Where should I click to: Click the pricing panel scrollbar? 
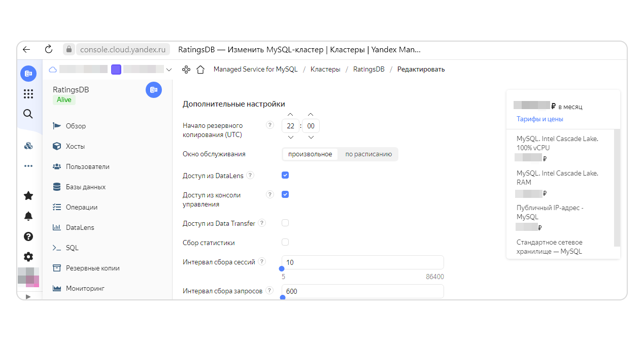(617, 188)
